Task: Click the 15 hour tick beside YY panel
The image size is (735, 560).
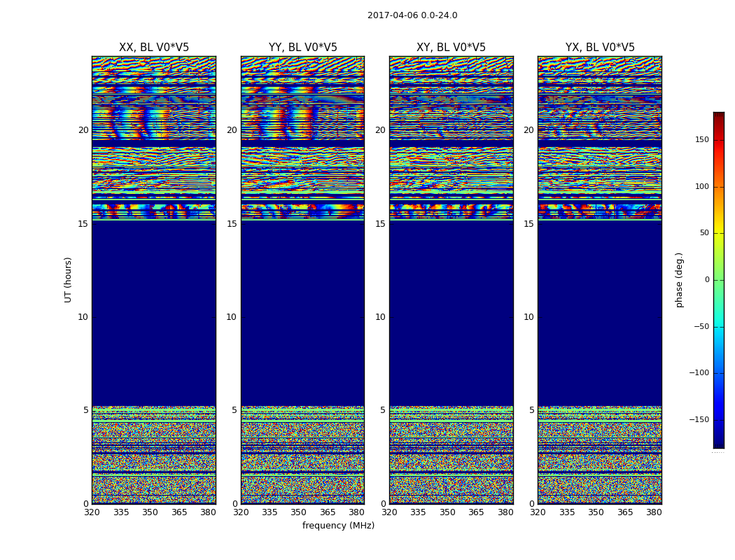Action: [x=232, y=223]
